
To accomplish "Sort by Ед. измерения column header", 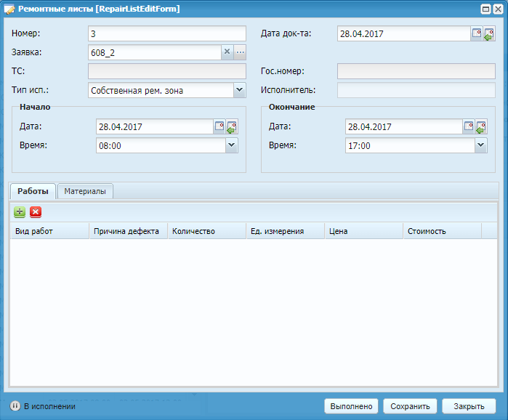I will [286, 231].
